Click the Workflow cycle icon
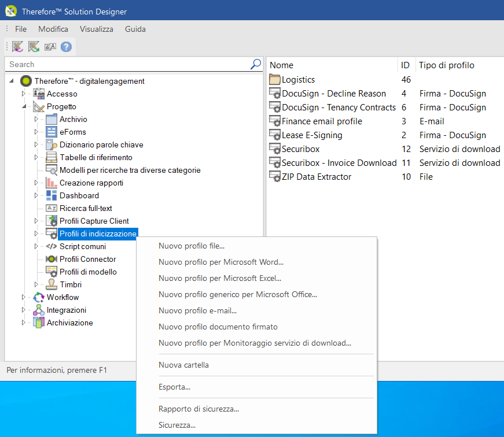The width and height of the screenshot is (504, 437). click(x=39, y=297)
